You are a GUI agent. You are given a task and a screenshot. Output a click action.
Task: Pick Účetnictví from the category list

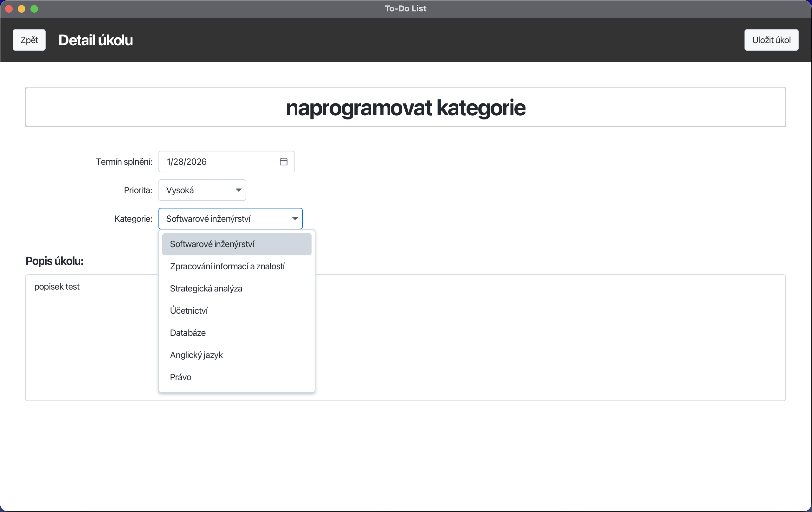[189, 310]
